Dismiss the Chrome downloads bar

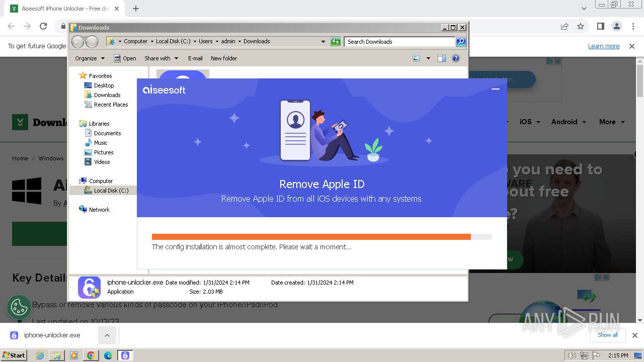pyautogui.click(x=634, y=335)
